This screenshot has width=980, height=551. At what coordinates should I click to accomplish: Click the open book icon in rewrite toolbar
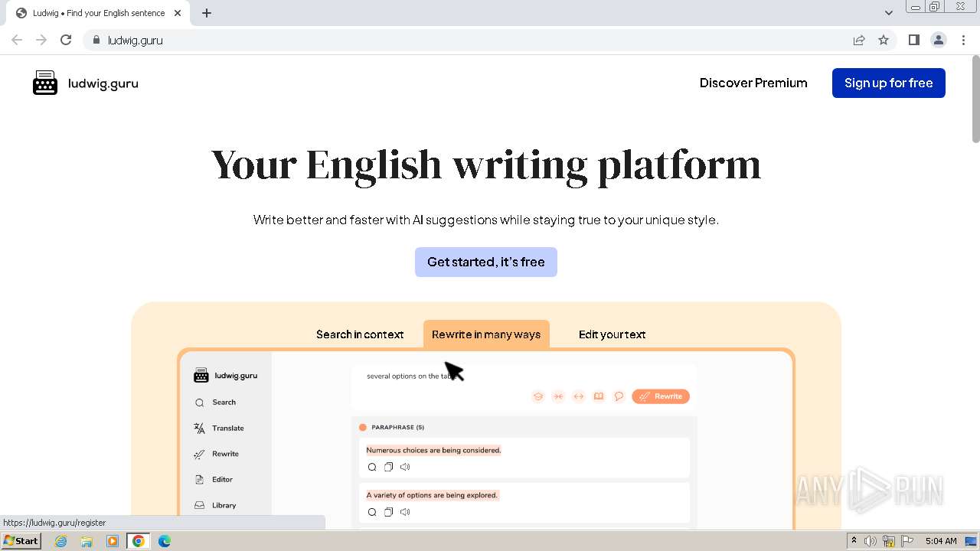(599, 396)
